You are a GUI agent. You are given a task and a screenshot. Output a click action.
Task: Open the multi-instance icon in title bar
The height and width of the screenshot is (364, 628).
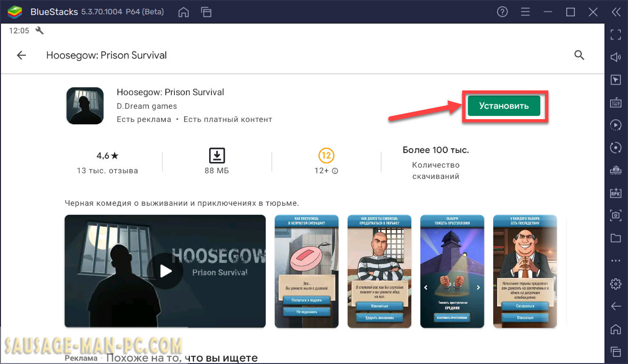pos(206,12)
